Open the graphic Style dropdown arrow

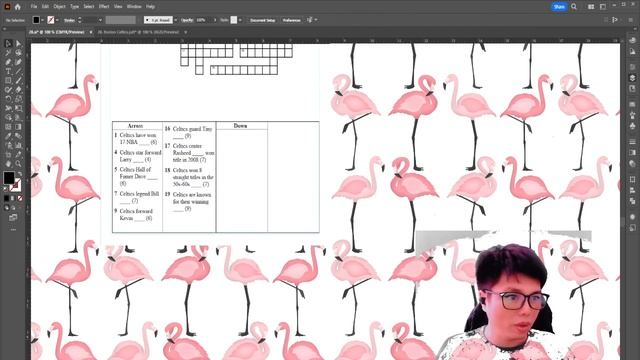point(240,20)
